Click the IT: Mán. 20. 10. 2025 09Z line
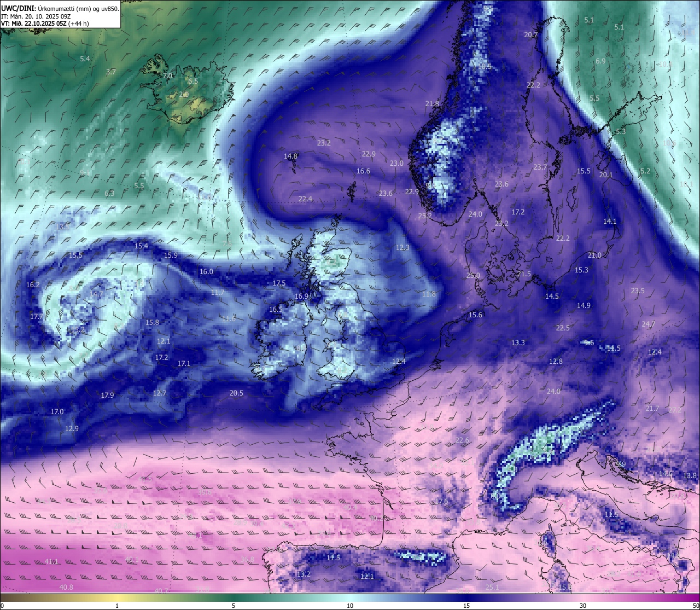The image size is (700, 610). (36, 16)
